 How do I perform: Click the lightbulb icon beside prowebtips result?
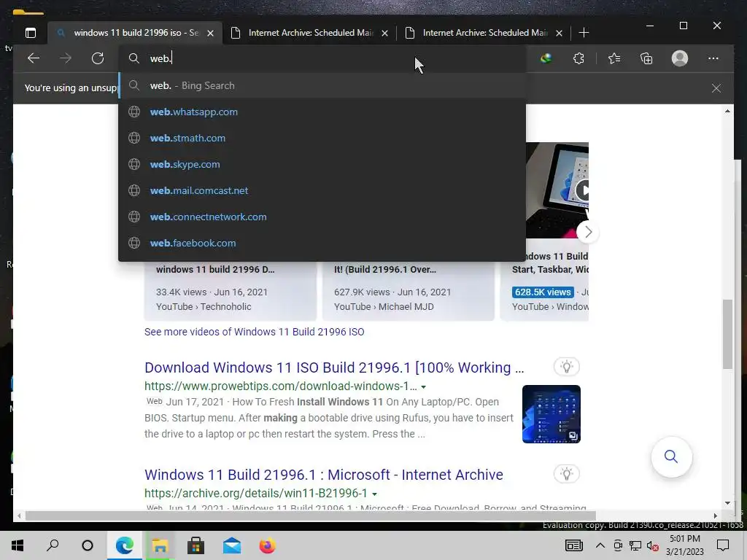[x=566, y=367]
